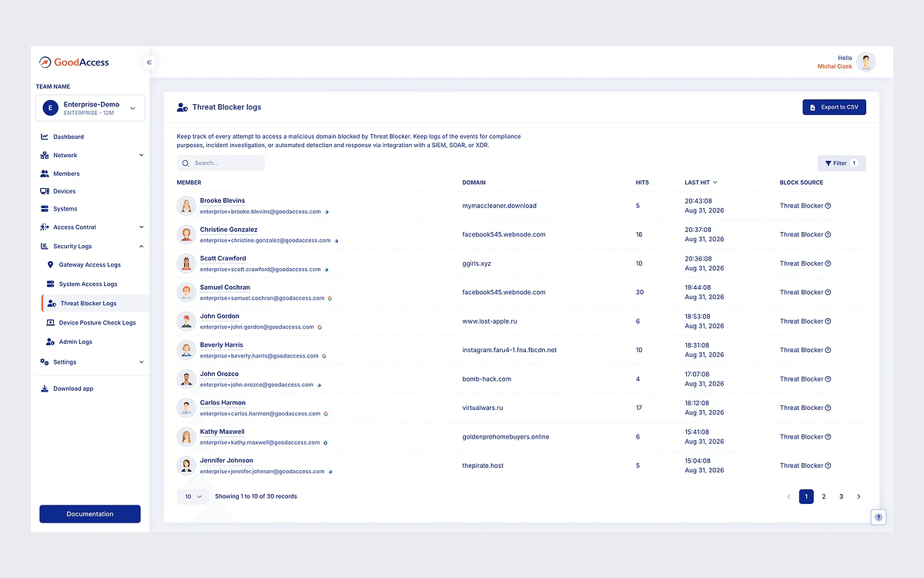Click Download app link
The width and height of the screenshot is (924, 578).
(73, 388)
